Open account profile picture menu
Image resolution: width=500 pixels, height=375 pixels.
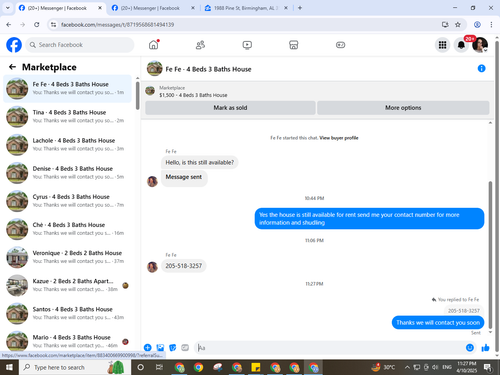point(480,45)
